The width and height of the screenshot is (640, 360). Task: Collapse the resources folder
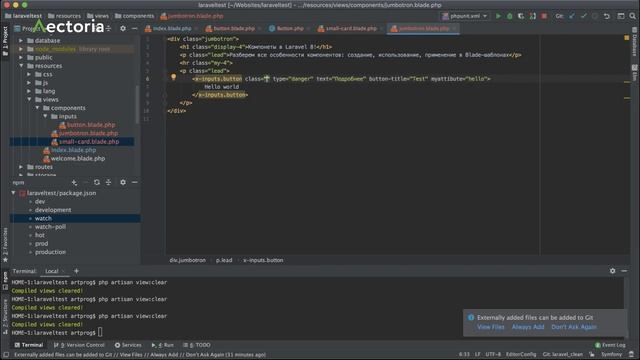tap(21, 66)
